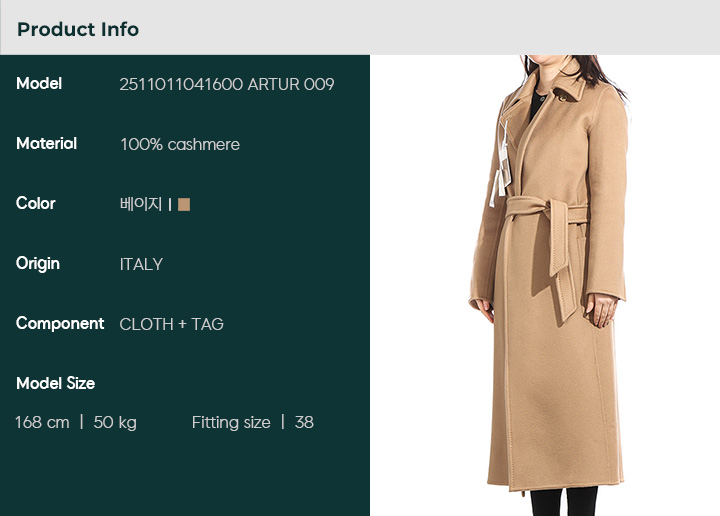Click the Fitting size label
Viewport: 720px width, 516px height.
coord(231,422)
